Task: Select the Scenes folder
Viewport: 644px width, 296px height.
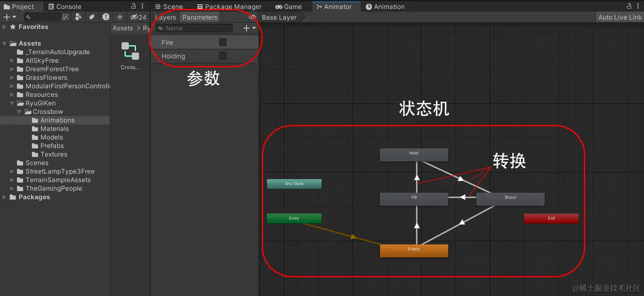Action: 37,163
